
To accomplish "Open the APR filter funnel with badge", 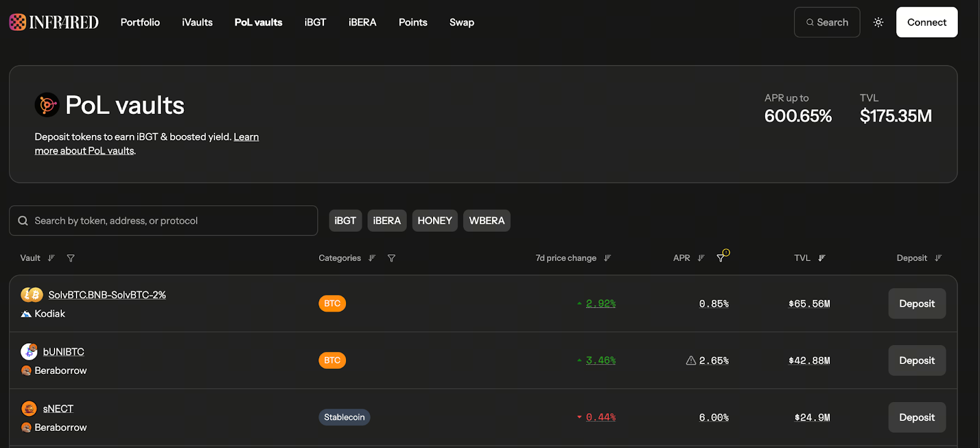I will [x=721, y=258].
